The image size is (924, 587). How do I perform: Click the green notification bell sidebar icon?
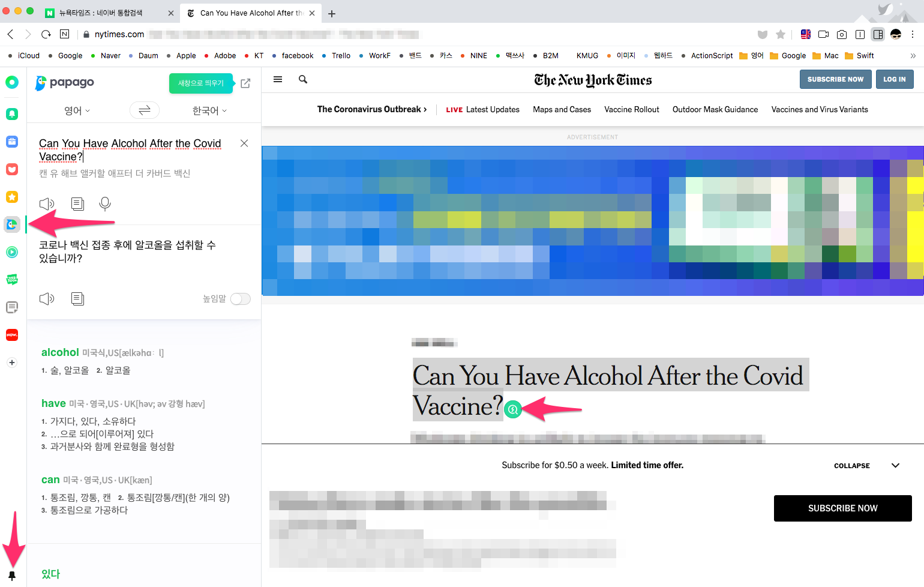click(12, 113)
